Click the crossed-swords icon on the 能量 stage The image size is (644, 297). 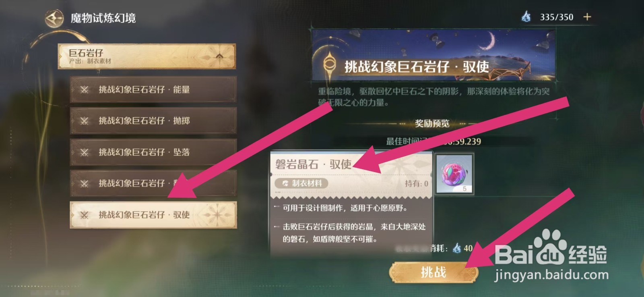(84, 90)
